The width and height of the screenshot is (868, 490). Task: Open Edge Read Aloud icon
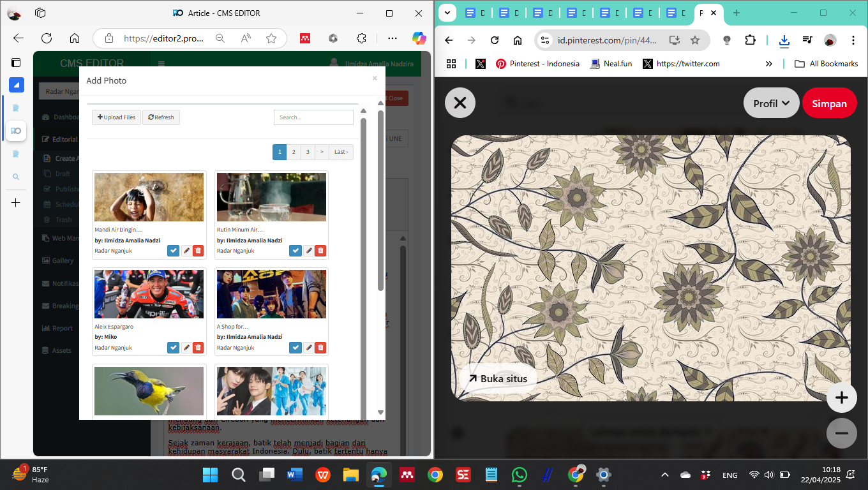pyautogui.click(x=246, y=38)
